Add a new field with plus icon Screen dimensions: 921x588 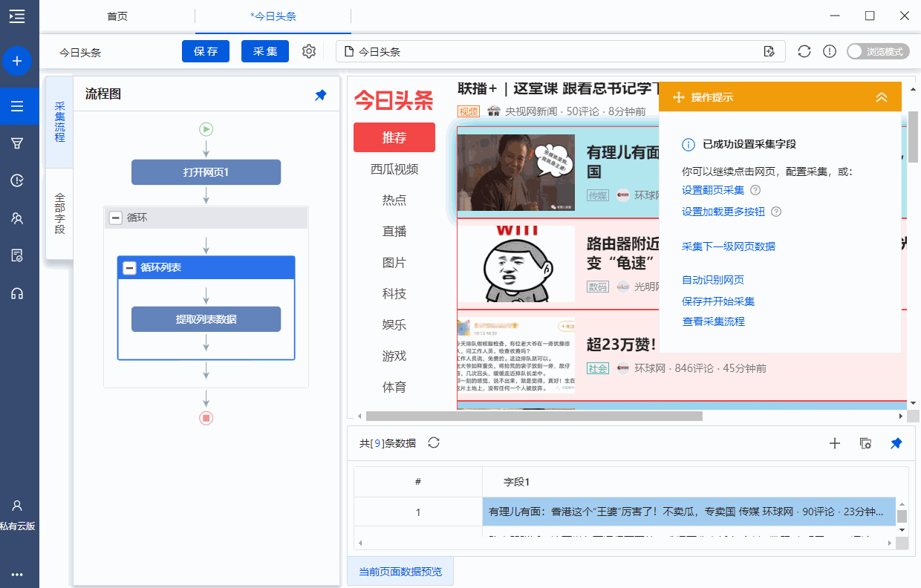[x=835, y=443]
